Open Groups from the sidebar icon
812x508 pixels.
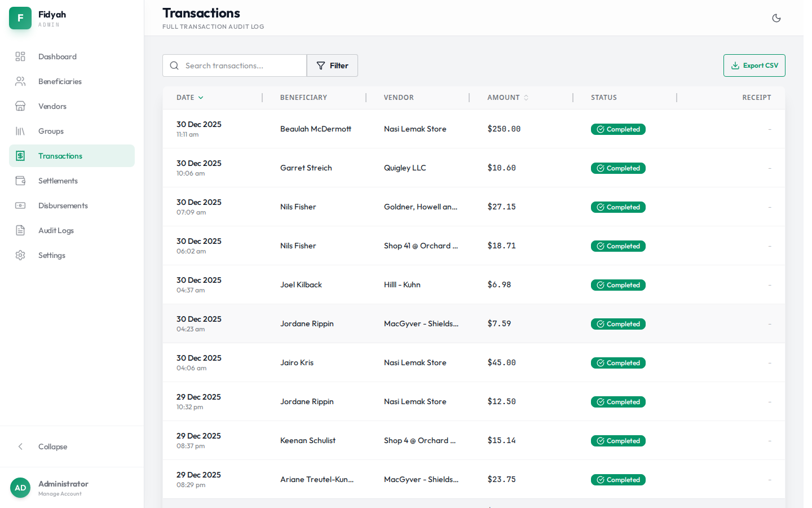coord(20,131)
